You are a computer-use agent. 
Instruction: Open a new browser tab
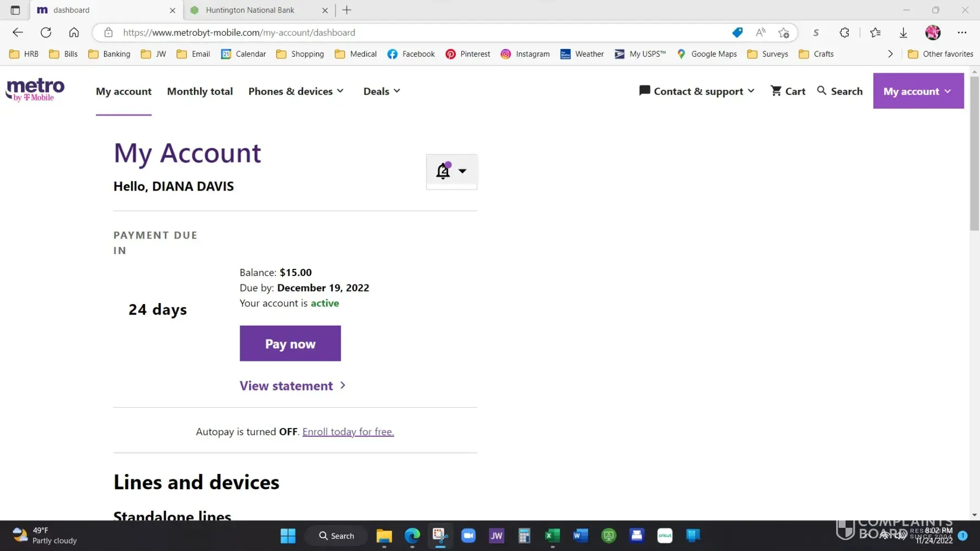click(x=347, y=10)
